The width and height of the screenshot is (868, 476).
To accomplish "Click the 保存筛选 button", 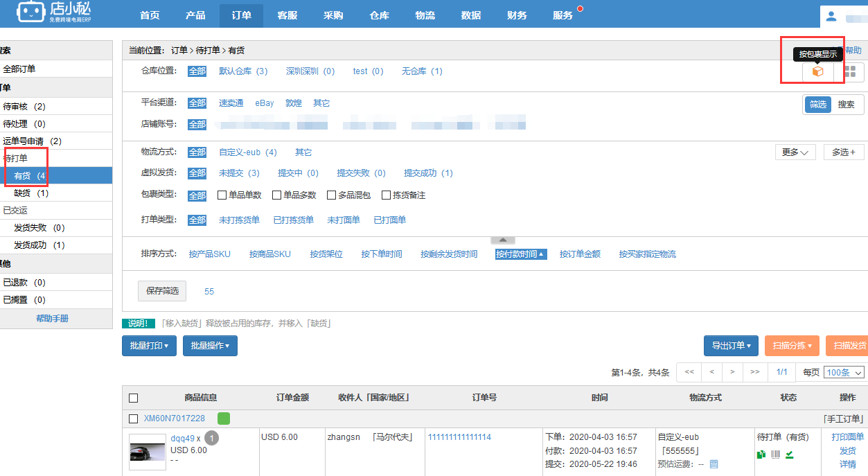I will pos(162,291).
